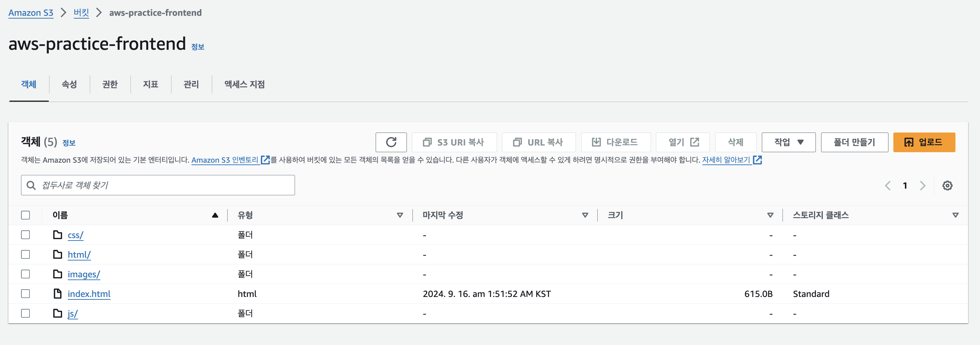Check the html/ row checkbox
The height and width of the screenshot is (345, 980).
click(26, 255)
